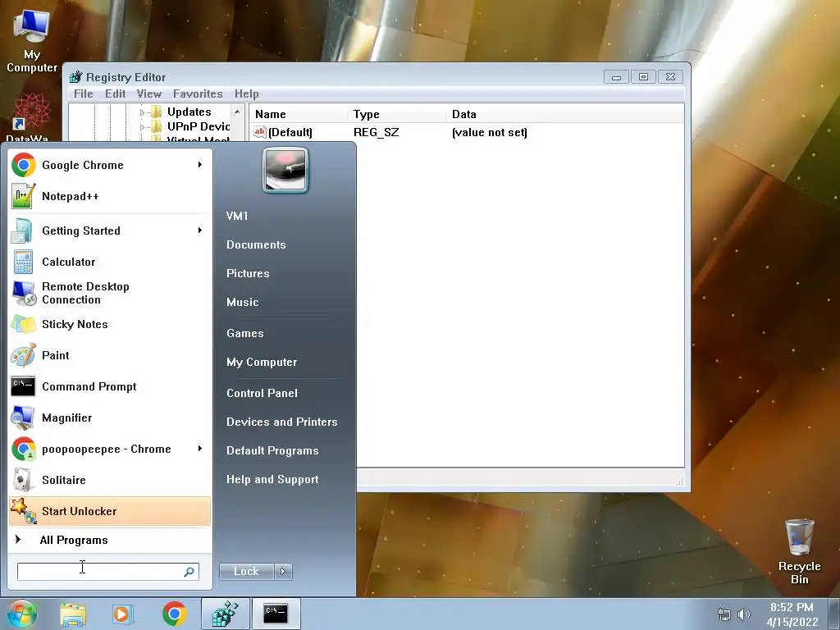Image resolution: width=840 pixels, height=630 pixels.
Task: Open poopoopeepee - Chrome profile shortcut
Action: tap(109, 449)
